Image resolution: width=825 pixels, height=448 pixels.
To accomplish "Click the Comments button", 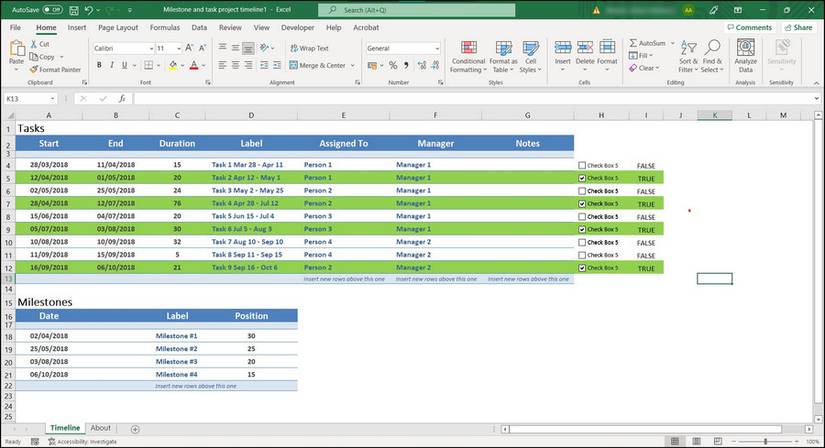I will click(x=749, y=27).
